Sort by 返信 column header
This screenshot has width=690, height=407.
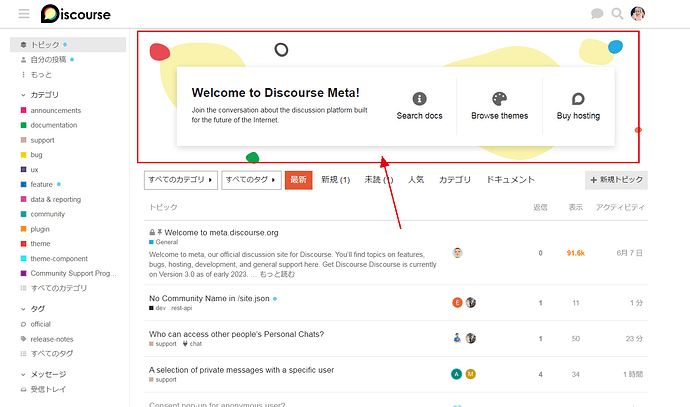540,207
